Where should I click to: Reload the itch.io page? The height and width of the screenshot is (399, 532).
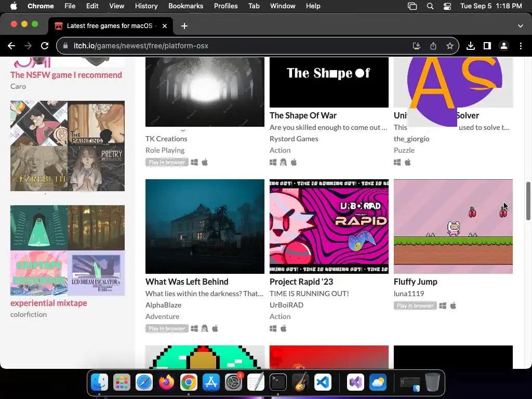[x=45, y=46]
